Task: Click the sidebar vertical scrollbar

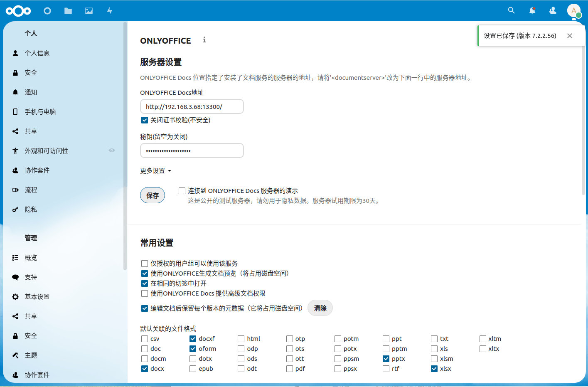Action: pos(125,145)
